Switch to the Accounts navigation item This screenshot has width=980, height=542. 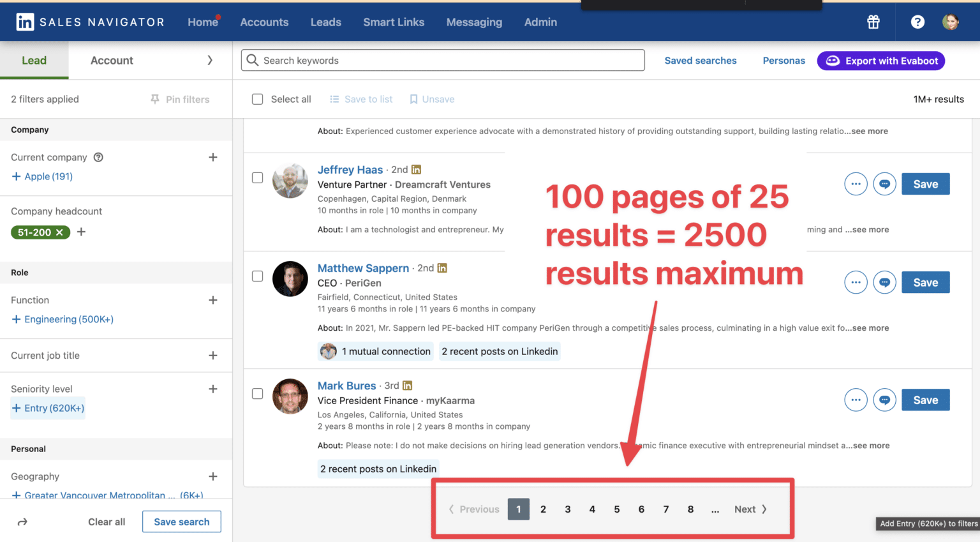[x=264, y=22]
